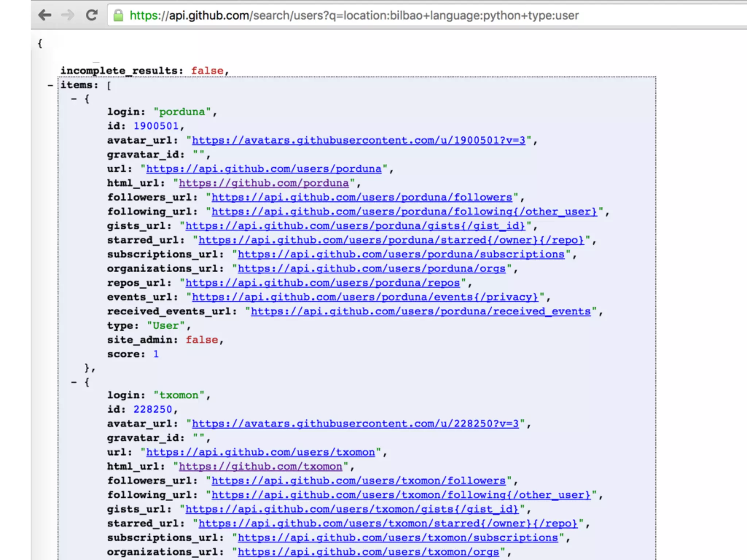
Task: Reload the page with refresh icon
Action: click(92, 15)
